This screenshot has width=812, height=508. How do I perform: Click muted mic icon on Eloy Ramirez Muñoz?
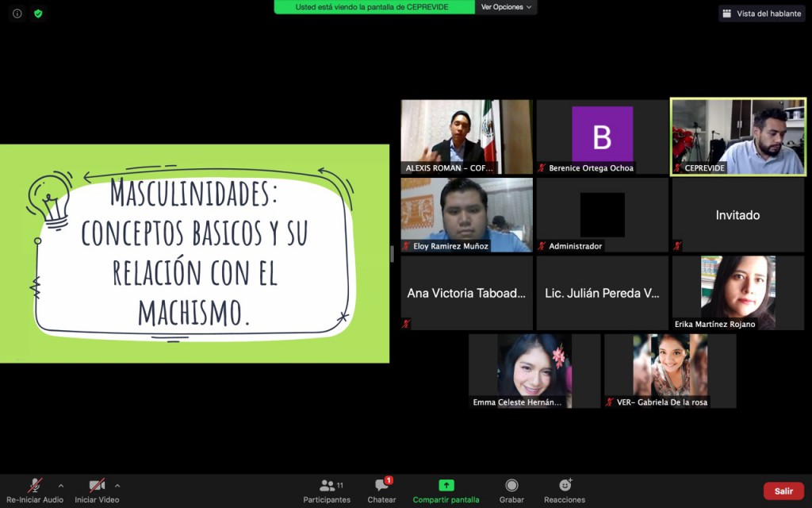click(x=406, y=246)
